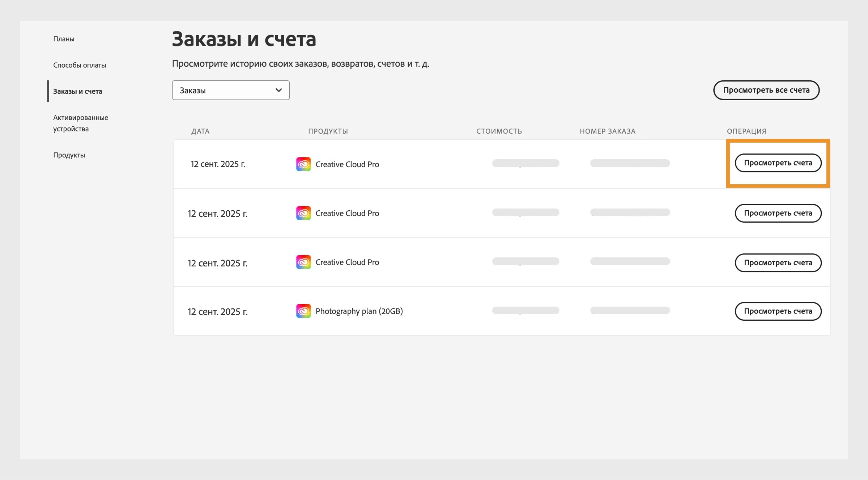868x480 pixels.
Task: View invoices for the first Creative Cloud Pro order
Action: click(x=778, y=163)
